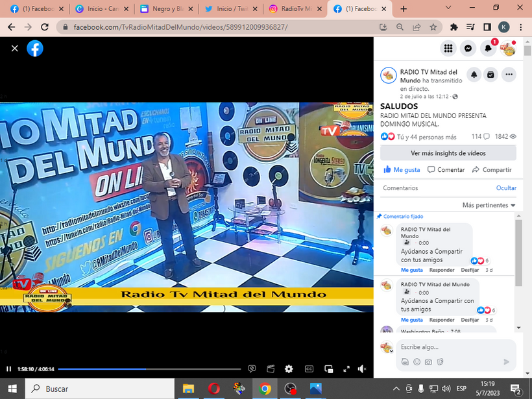
Task: Send the comment with the arrow icon
Action: click(507, 362)
